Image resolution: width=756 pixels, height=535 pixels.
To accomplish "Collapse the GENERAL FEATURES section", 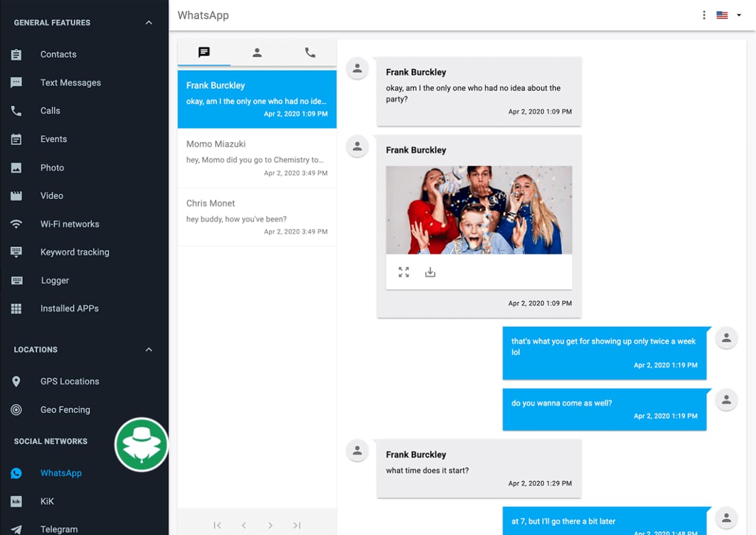I will tap(148, 22).
